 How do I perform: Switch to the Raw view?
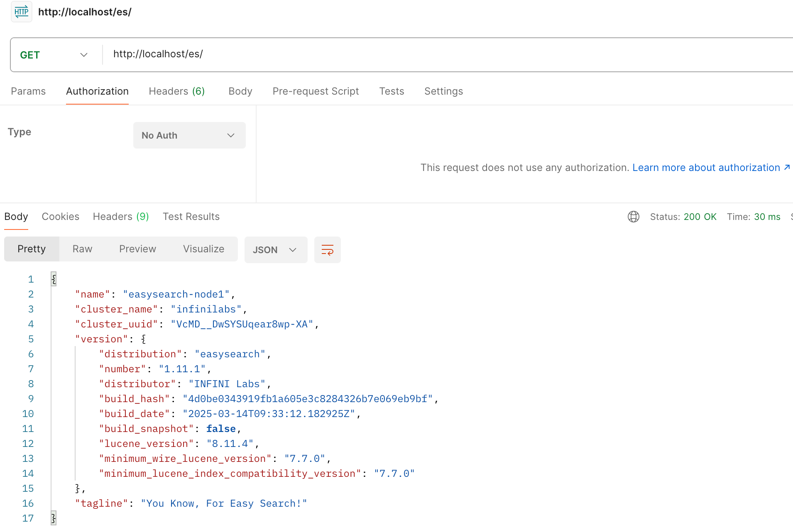[x=82, y=249]
